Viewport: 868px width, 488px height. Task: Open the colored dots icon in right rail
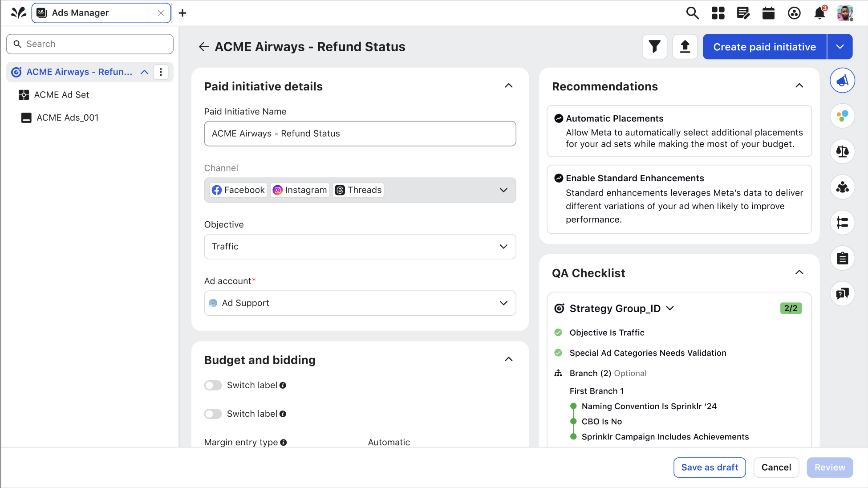point(842,116)
